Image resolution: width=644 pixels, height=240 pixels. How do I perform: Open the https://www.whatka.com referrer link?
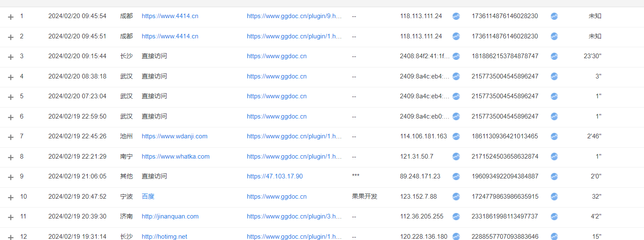(x=175, y=156)
